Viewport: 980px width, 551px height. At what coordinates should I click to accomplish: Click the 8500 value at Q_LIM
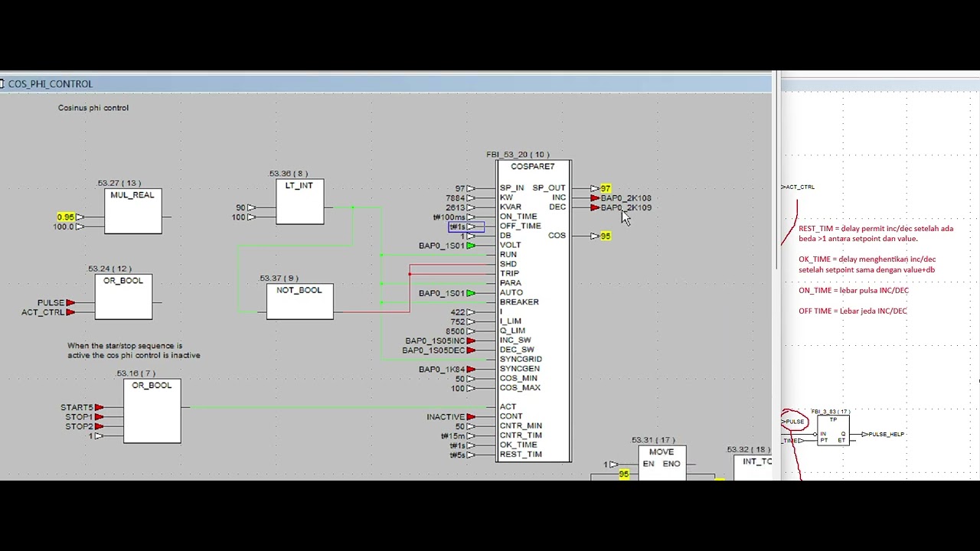tap(456, 331)
